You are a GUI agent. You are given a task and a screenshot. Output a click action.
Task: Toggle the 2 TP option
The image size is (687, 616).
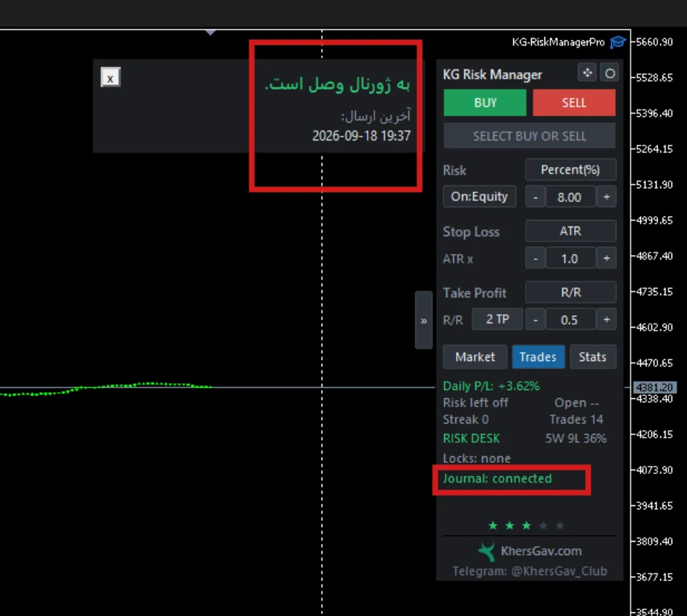click(498, 320)
